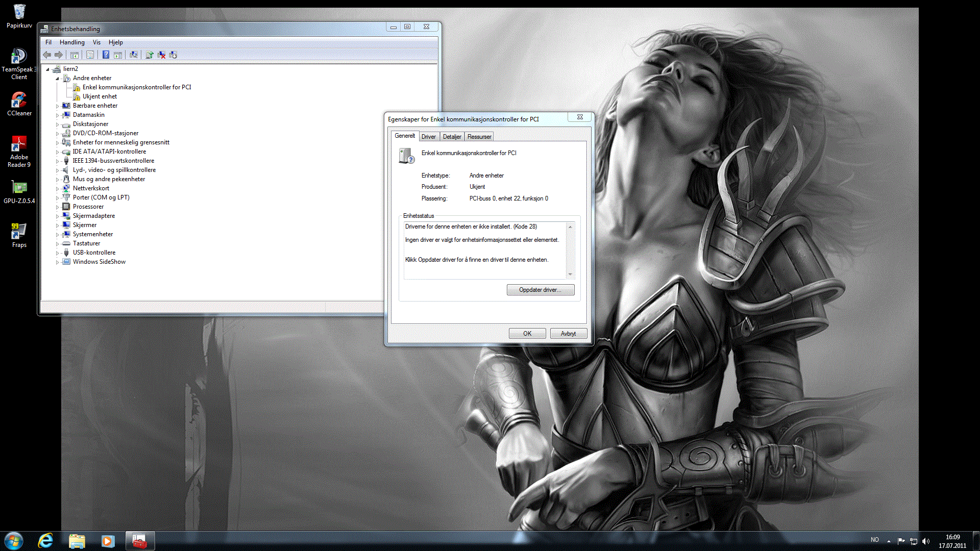The width and height of the screenshot is (980, 551).
Task: Click Enhetsstatus scrollbar up arrow
Action: coord(571,227)
